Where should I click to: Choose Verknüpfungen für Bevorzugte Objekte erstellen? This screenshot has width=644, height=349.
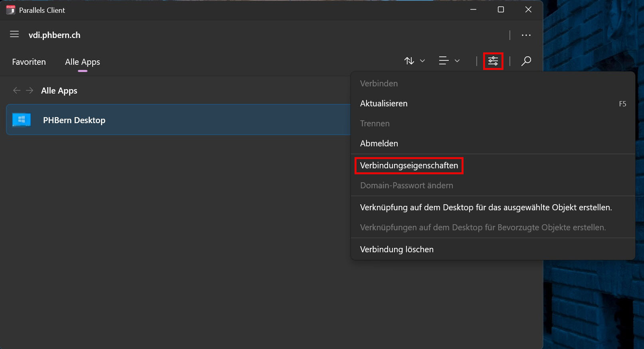click(493, 227)
